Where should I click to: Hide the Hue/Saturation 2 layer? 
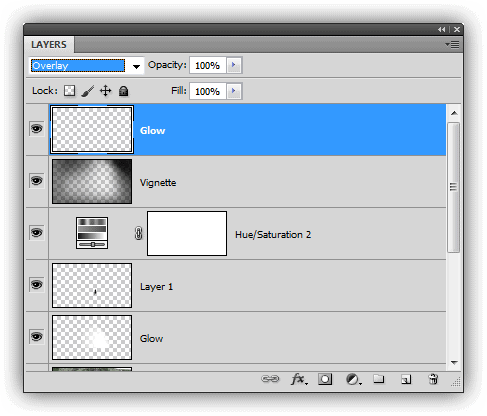[37, 232]
